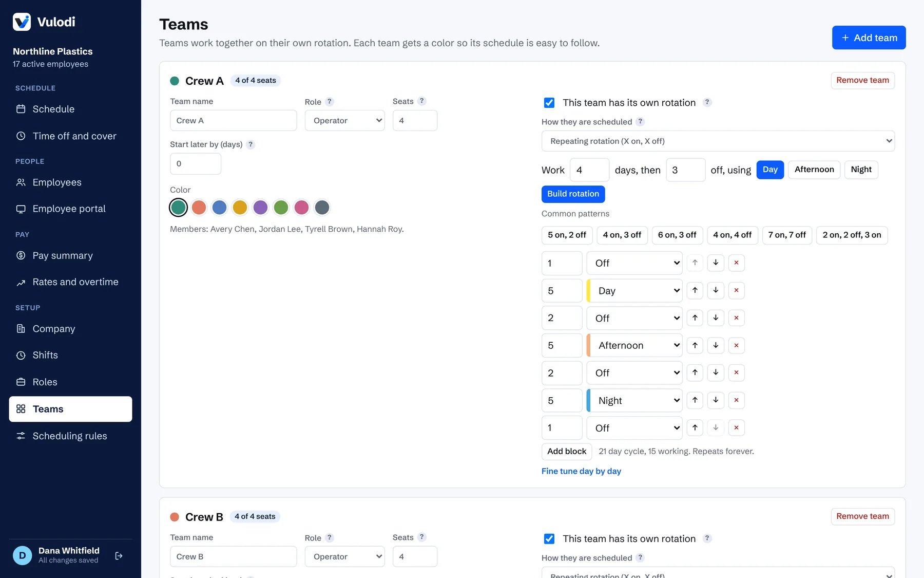
Task: Open the Afternoon block type dropdown
Action: pos(634,345)
